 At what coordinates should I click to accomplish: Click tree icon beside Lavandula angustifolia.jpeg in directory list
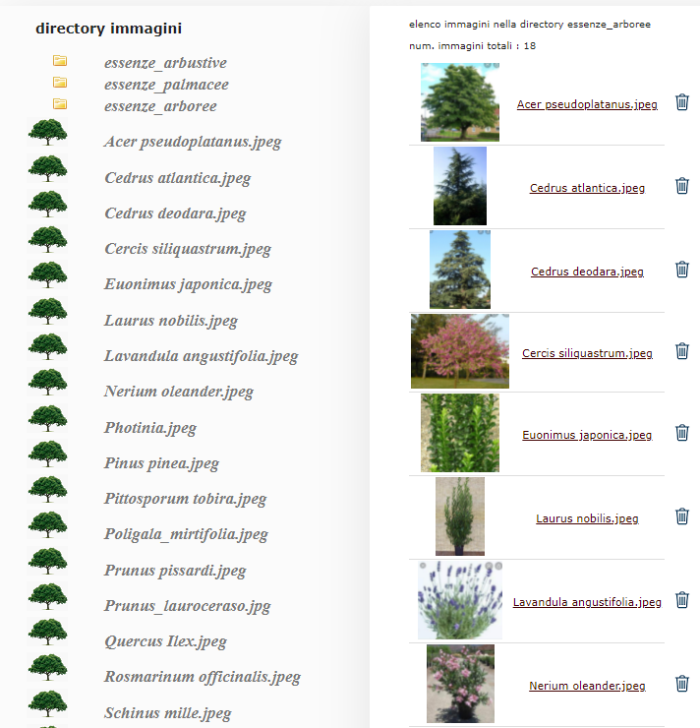pos(47,346)
